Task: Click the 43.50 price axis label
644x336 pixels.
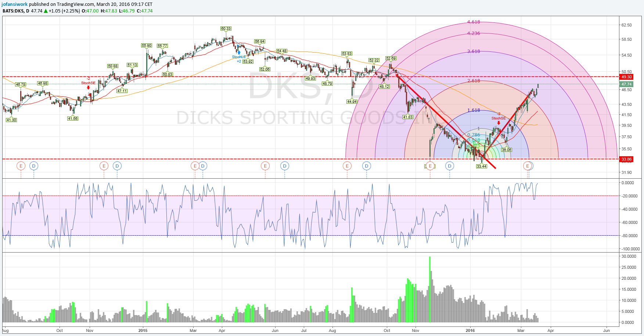Action: point(626,104)
